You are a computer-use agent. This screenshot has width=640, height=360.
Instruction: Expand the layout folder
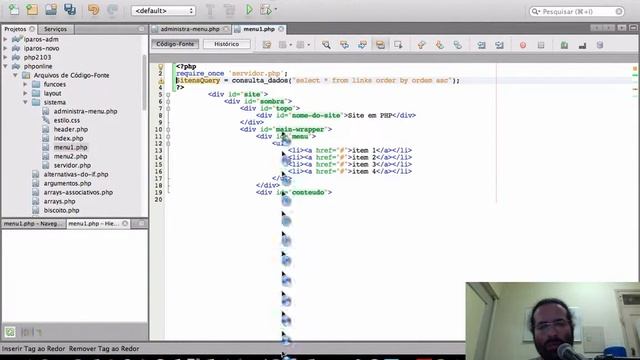[x=25, y=93]
